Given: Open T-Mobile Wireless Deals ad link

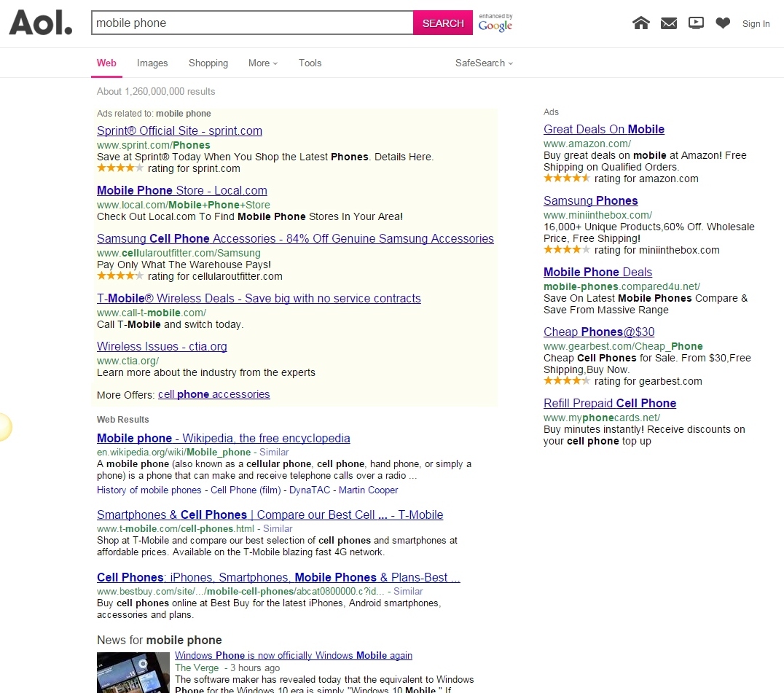Looking at the screenshot, I should (x=259, y=299).
